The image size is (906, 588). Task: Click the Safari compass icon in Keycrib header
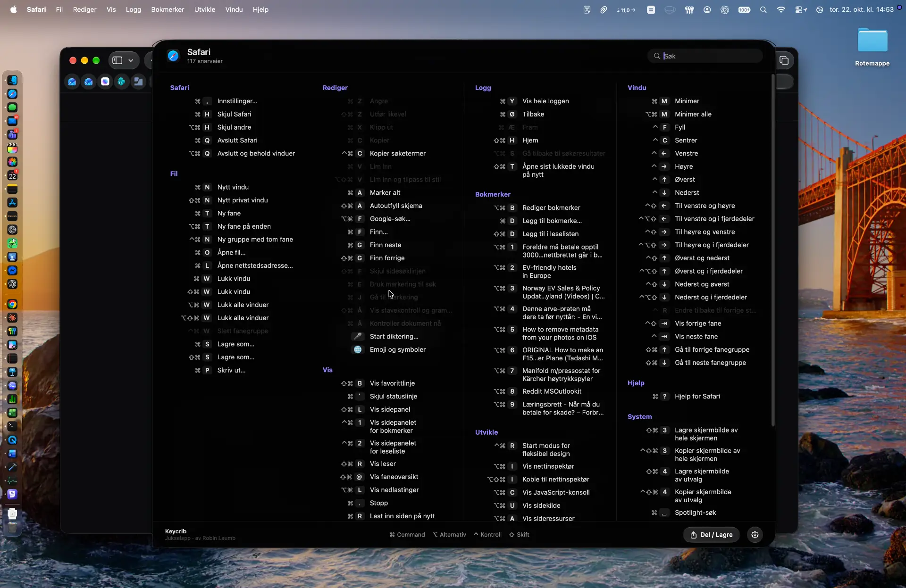tap(173, 56)
